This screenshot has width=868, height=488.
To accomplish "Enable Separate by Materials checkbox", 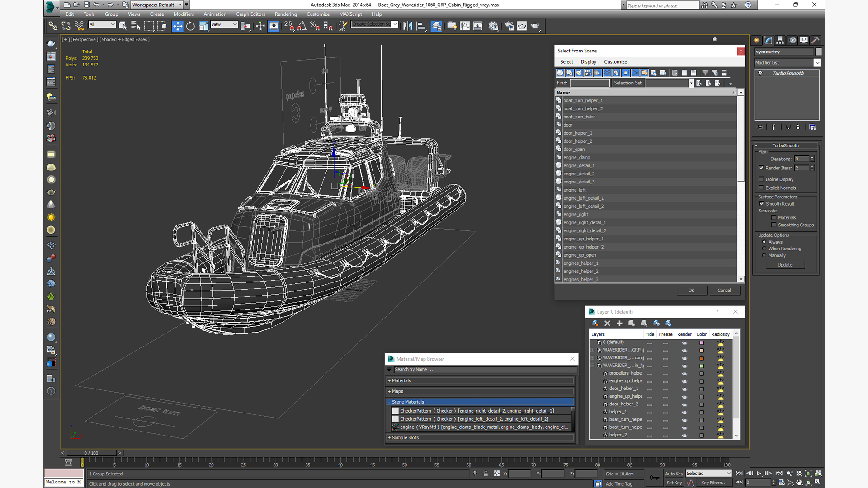I will pos(774,218).
